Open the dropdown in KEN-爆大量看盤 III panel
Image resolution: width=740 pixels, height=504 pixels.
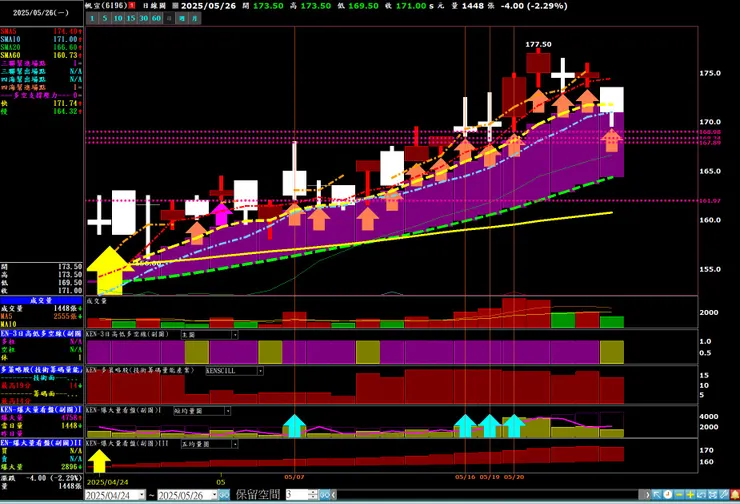coord(235,444)
